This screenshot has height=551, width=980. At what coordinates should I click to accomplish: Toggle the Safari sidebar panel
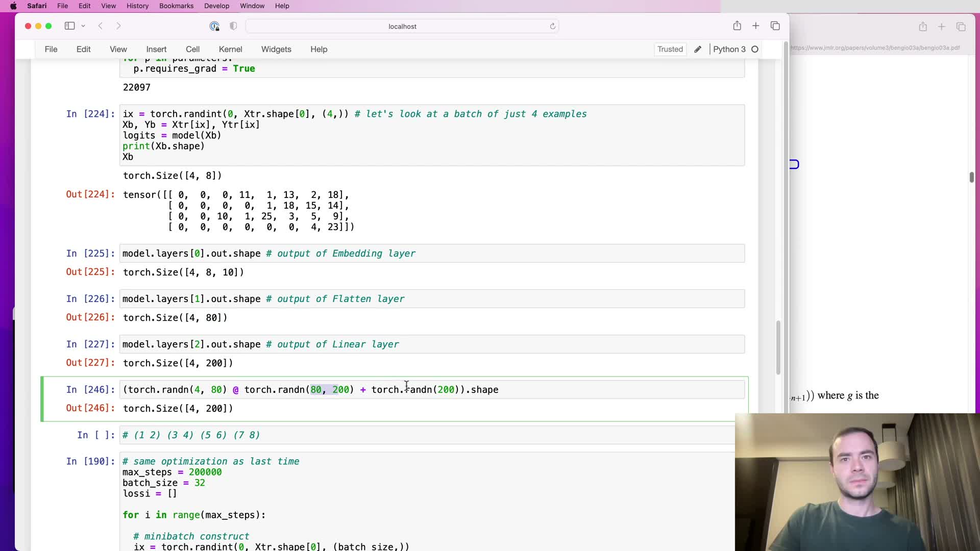(x=69, y=26)
